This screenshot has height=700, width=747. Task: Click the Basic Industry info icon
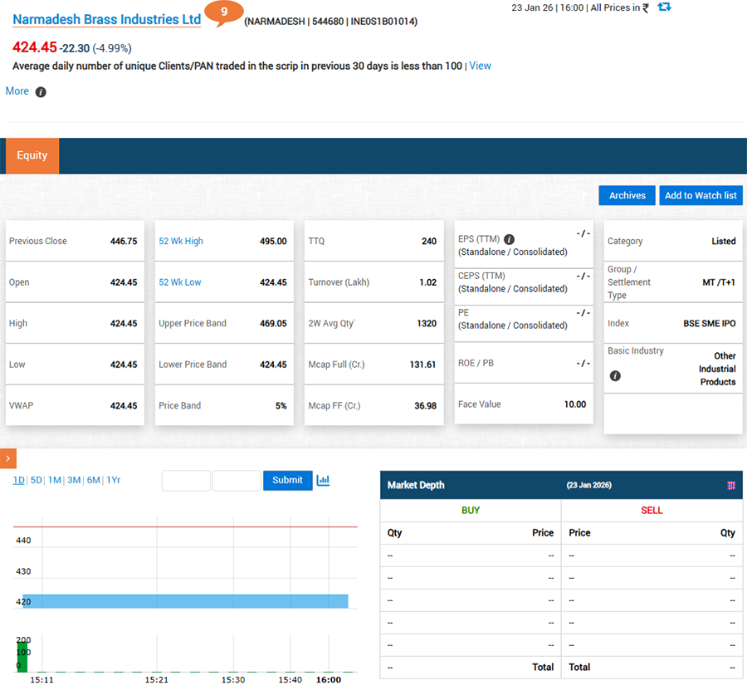615,376
